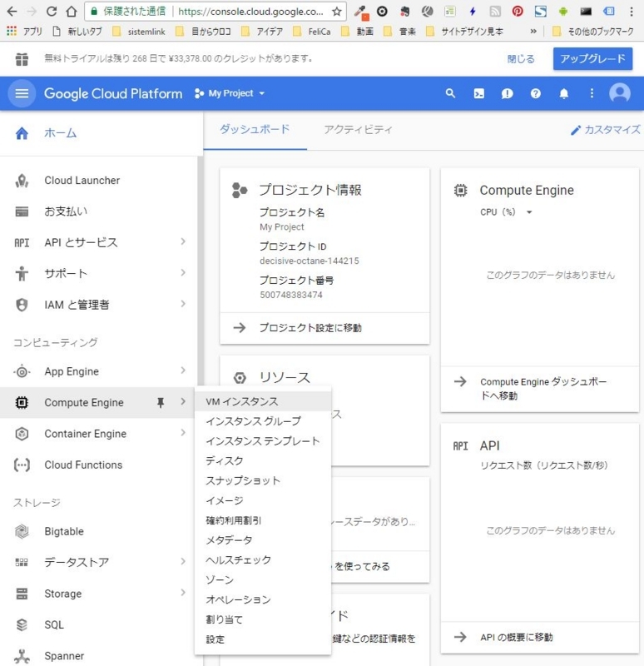Click the Bigtable icon

(22, 531)
